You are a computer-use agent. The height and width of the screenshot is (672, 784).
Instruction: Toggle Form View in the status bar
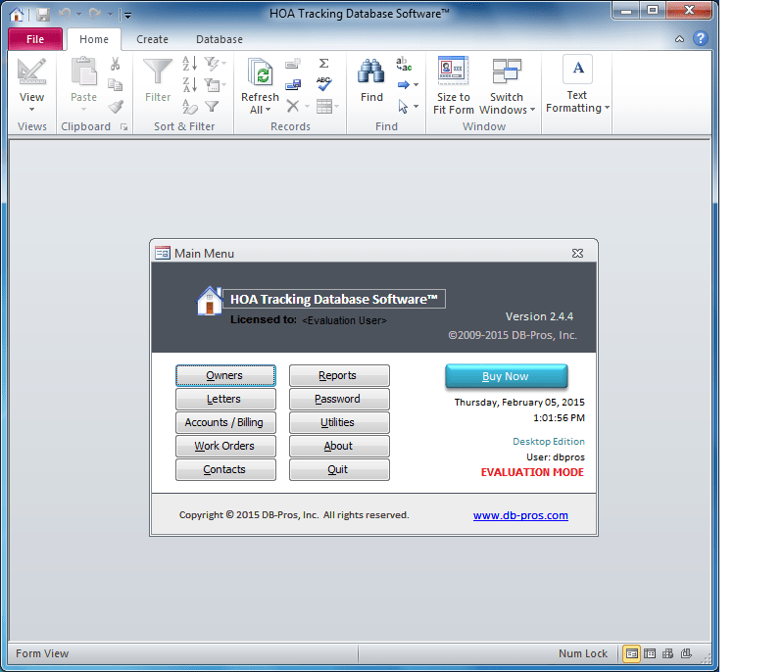[x=632, y=653]
